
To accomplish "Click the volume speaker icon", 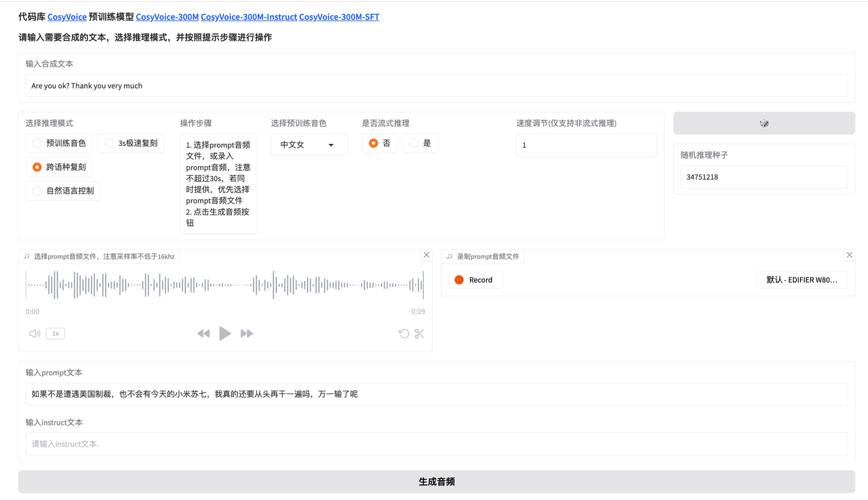I will pyautogui.click(x=35, y=333).
